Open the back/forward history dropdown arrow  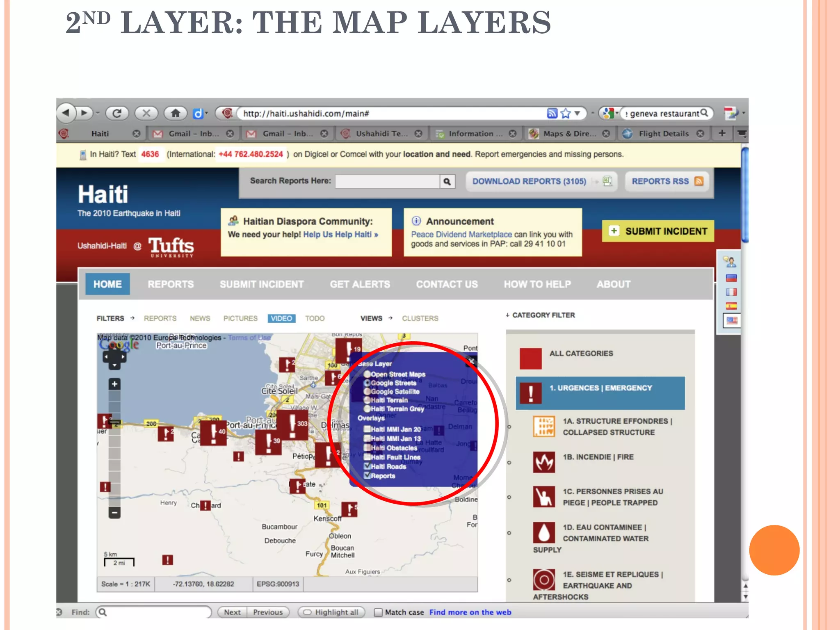tap(98, 113)
